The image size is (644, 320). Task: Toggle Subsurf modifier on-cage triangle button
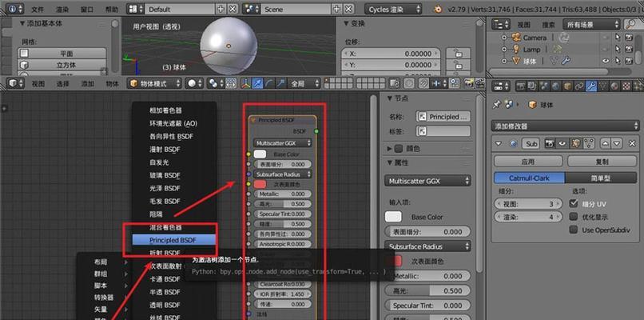(x=590, y=143)
